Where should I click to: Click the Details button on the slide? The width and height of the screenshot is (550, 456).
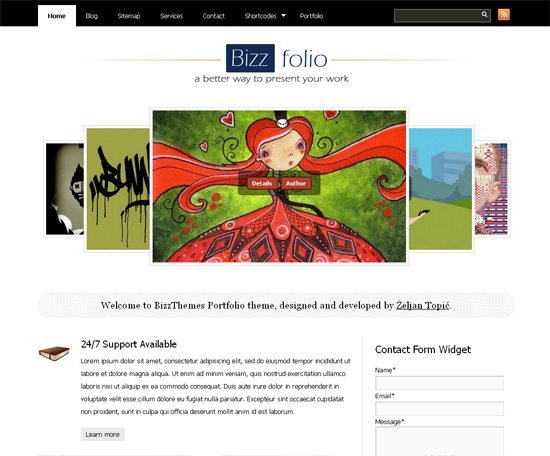tap(262, 183)
